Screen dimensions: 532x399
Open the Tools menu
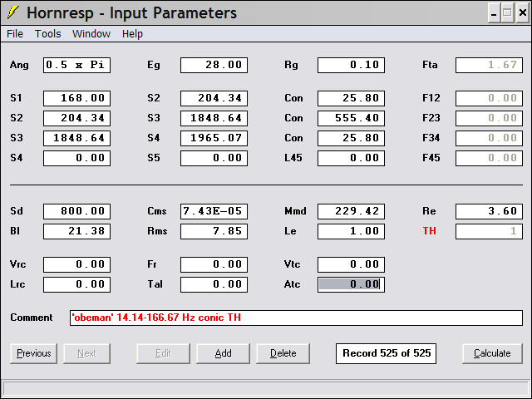48,34
